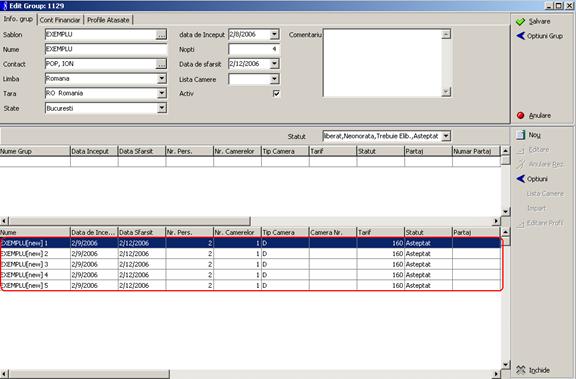Click the Inchide tools icon
The image size is (576, 379).
coord(521,370)
